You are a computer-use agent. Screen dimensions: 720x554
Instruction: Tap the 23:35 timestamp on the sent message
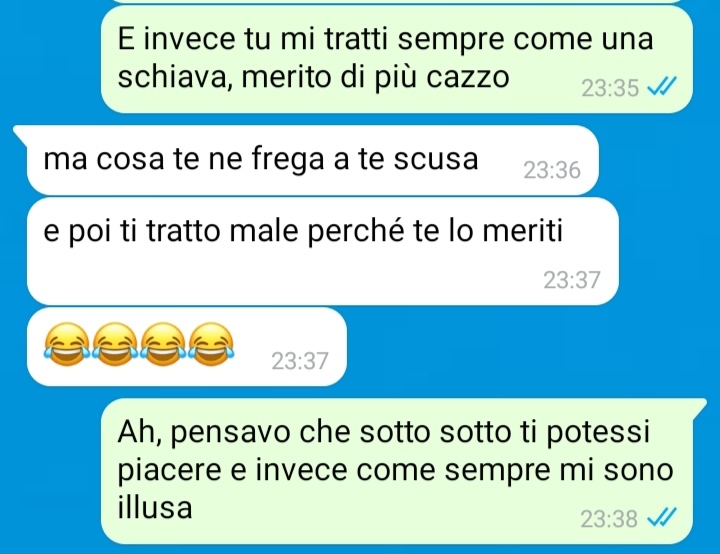pyautogui.click(x=610, y=87)
